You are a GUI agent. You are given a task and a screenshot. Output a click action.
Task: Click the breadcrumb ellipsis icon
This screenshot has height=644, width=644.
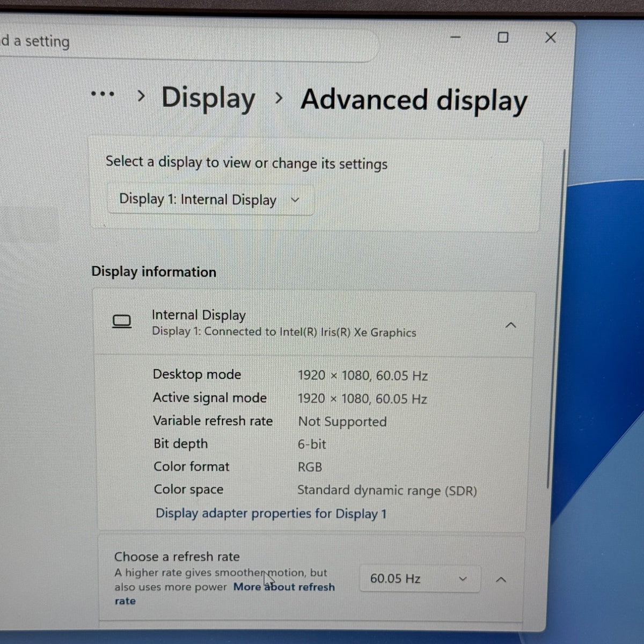click(103, 94)
